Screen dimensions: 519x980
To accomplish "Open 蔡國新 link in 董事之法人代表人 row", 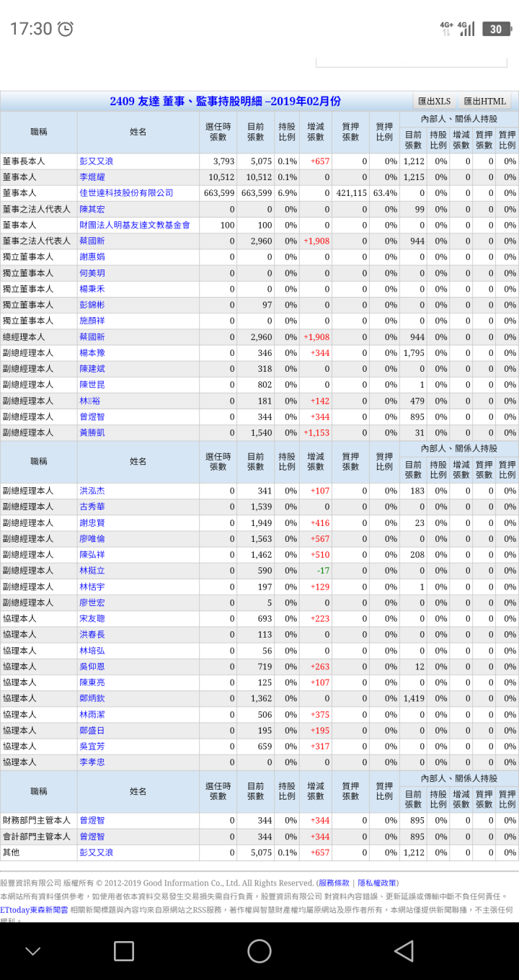I will coord(92,241).
